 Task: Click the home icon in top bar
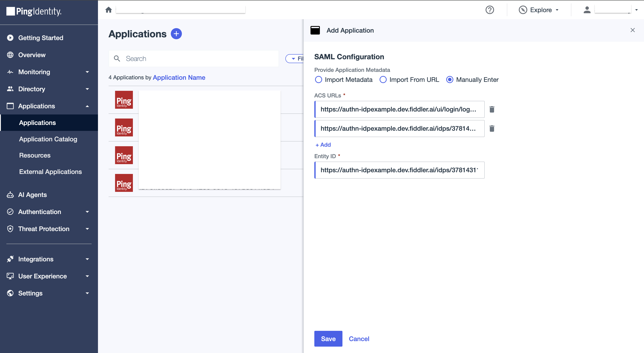(108, 10)
